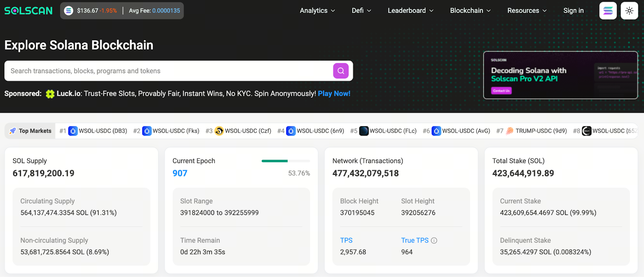Click the Sign in link
The height and width of the screenshot is (277, 644).
tap(573, 11)
